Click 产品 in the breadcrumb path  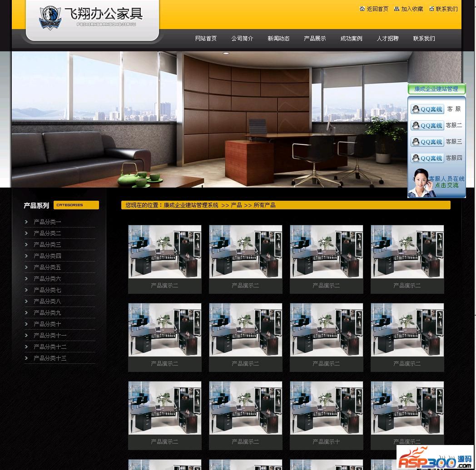tap(236, 205)
